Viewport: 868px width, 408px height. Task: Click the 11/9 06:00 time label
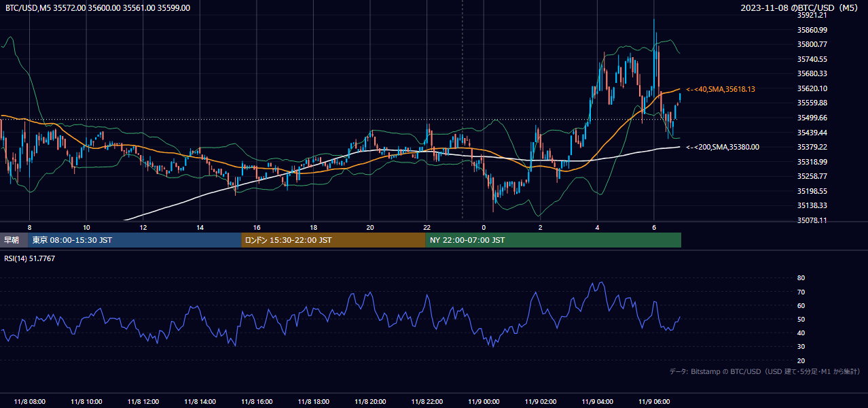pos(654,401)
